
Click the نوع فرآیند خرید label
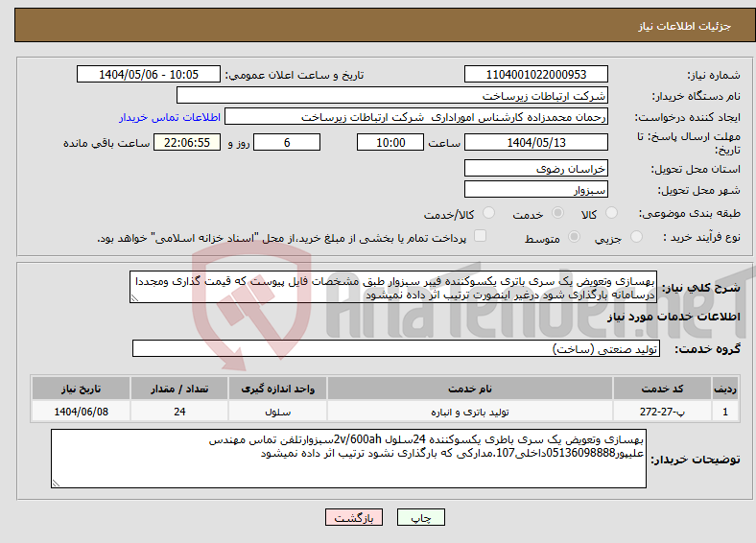(701, 237)
